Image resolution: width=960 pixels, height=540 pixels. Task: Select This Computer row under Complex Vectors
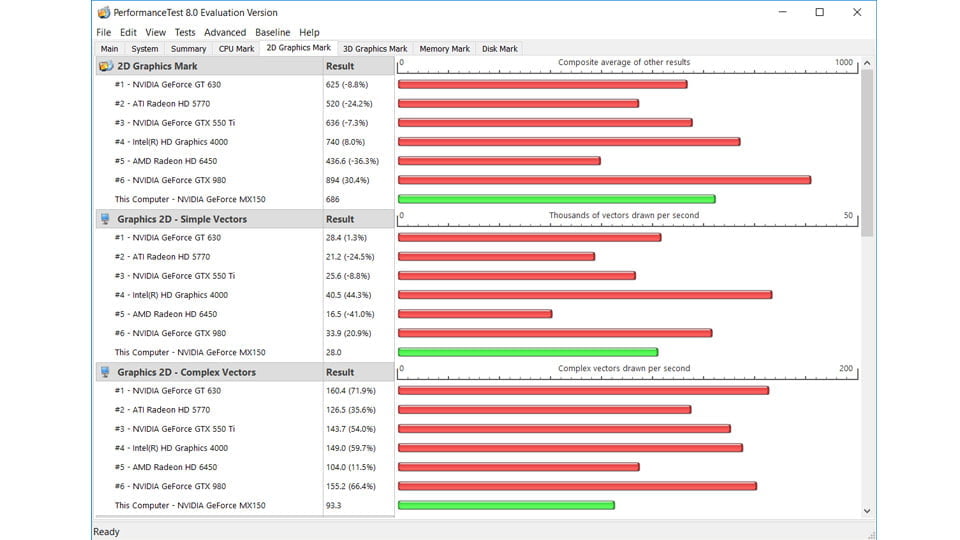[x=190, y=506]
